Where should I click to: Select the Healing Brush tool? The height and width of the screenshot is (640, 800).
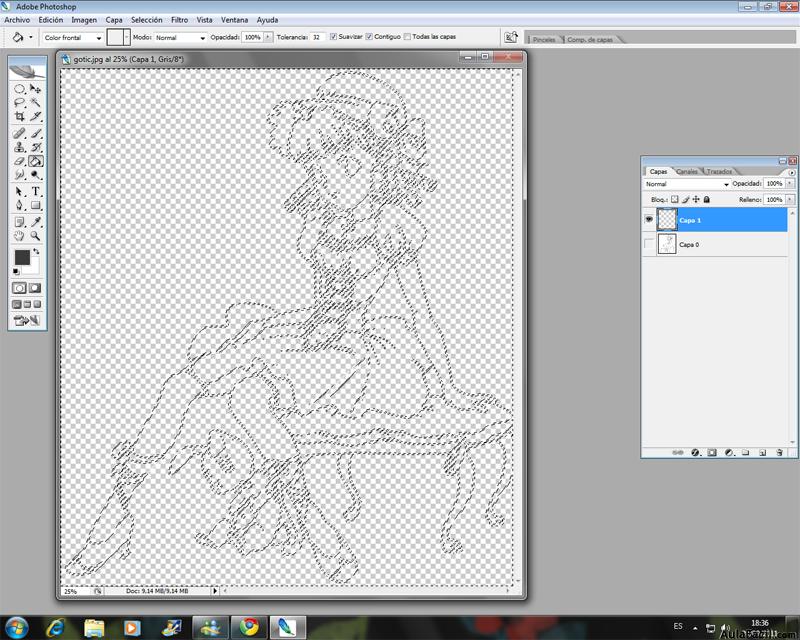tap(19, 134)
